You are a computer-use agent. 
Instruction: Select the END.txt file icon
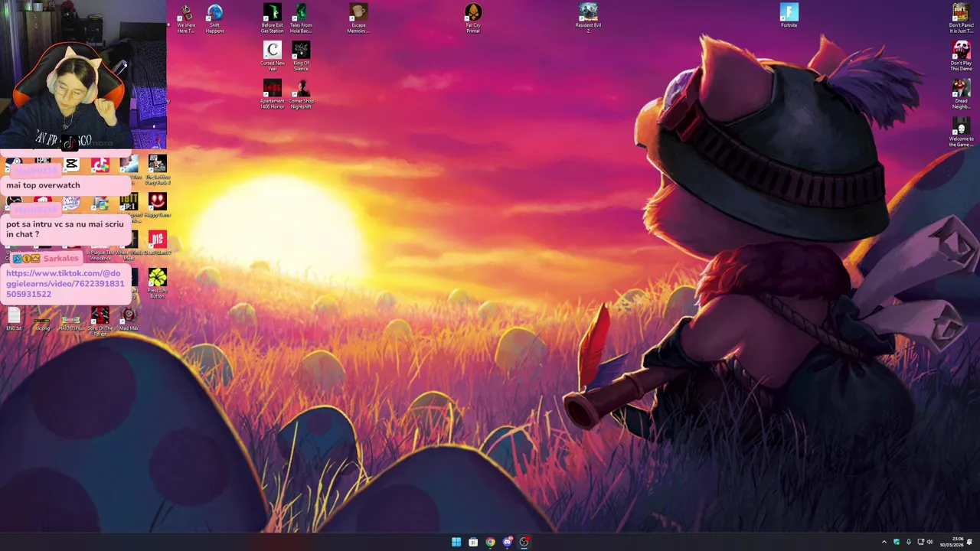tap(14, 319)
